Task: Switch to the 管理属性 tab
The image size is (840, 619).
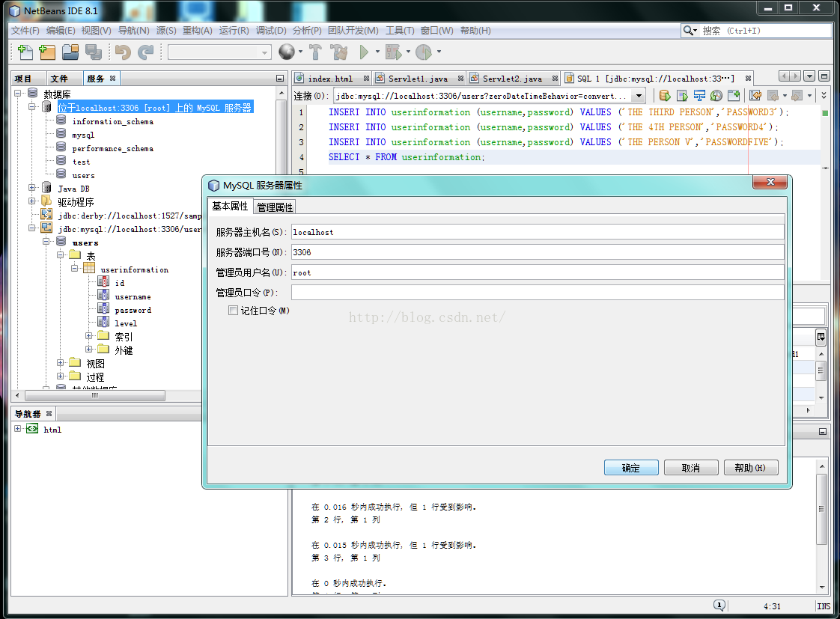Action: [x=275, y=207]
